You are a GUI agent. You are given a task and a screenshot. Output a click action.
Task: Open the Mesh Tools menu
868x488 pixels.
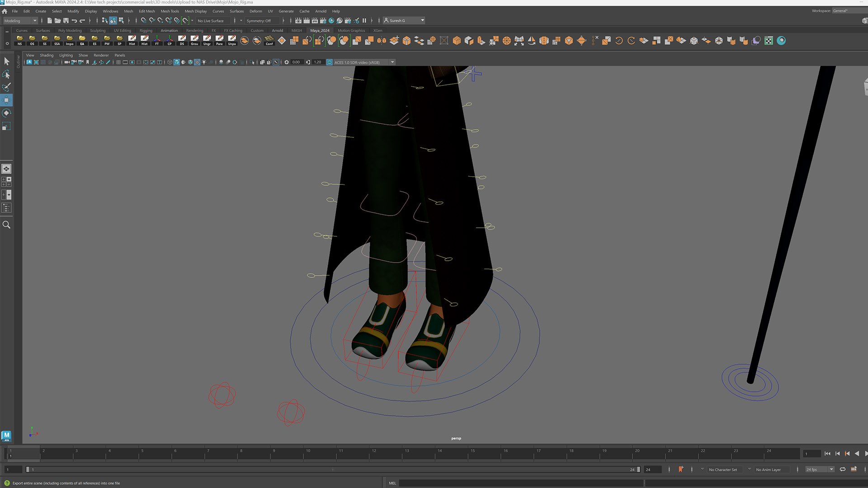[x=170, y=11]
